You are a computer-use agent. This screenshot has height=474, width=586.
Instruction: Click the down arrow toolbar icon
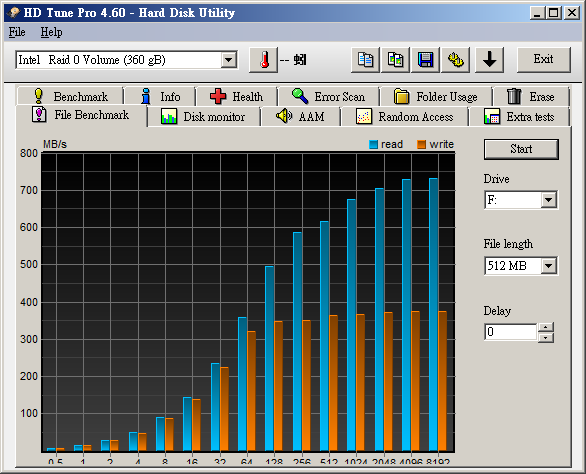pyautogui.click(x=489, y=60)
